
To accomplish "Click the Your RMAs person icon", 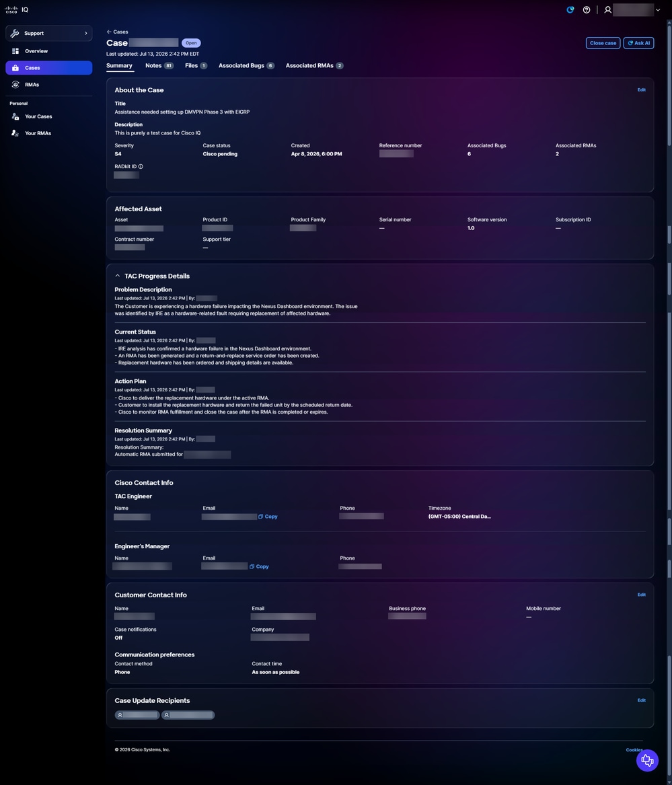I will (15, 133).
